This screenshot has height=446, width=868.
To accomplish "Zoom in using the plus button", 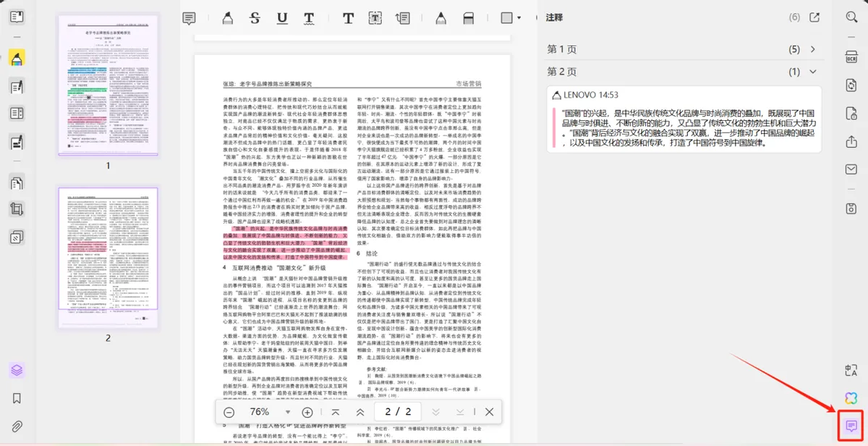I will pyautogui.click(x=307, y=412).
